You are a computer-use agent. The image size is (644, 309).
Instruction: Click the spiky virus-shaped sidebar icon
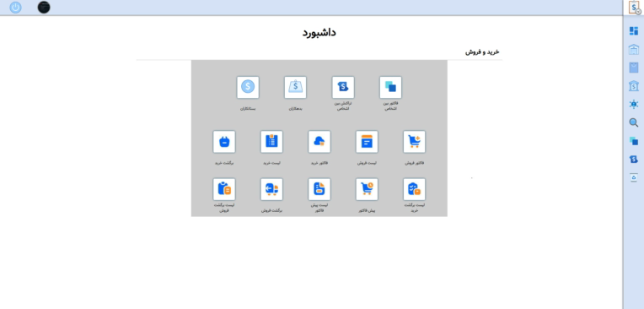pyautogui.click(x=634, y=104)
